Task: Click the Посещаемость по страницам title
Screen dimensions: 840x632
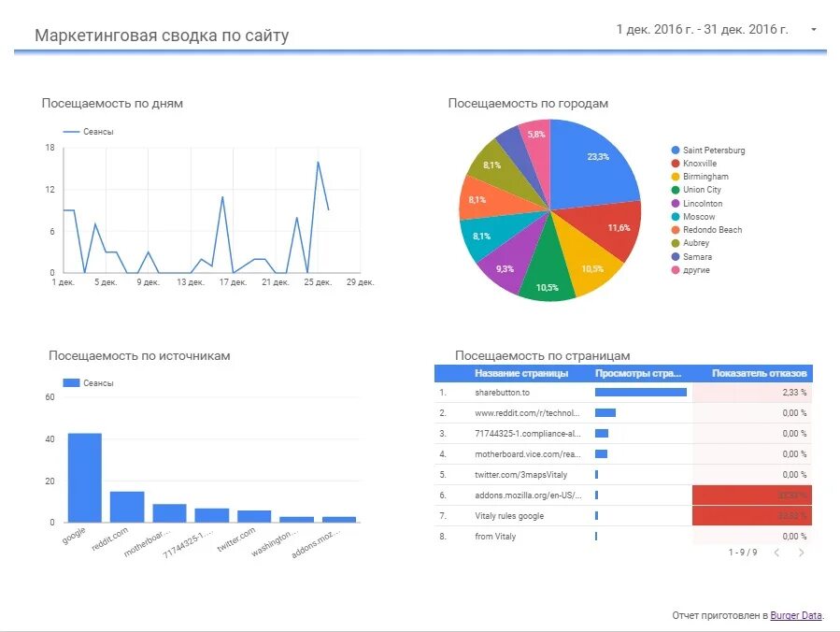Action: coord(542,356)
